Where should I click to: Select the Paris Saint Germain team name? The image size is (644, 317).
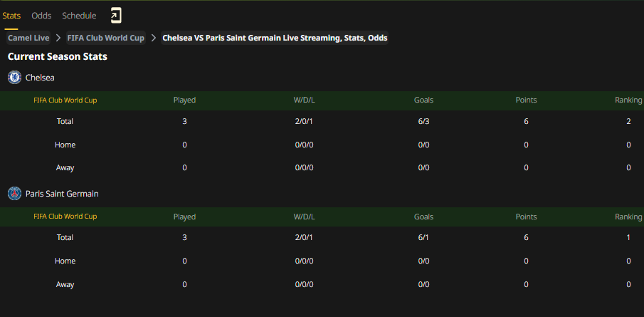(62, 194)
